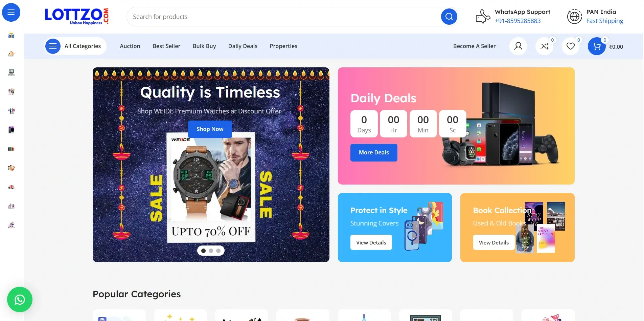Click the Shop Now banner button
This screenshot has width=644, height=321.
210,129
